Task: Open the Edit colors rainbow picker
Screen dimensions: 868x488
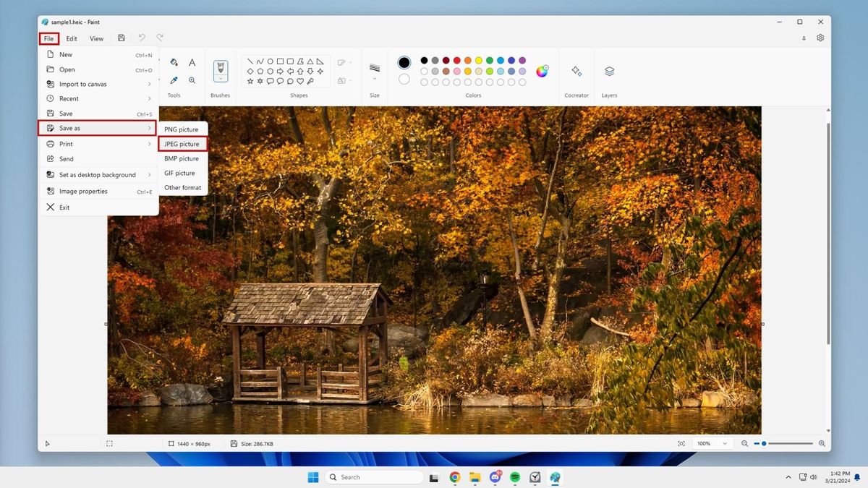Action: click(x=542, y=71)
